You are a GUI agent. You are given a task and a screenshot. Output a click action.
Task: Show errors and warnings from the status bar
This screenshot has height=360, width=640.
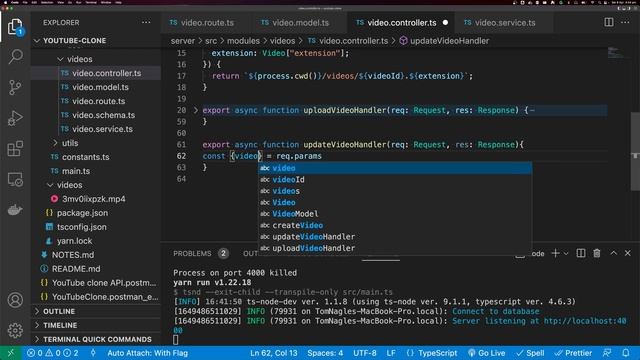[52, 353]
